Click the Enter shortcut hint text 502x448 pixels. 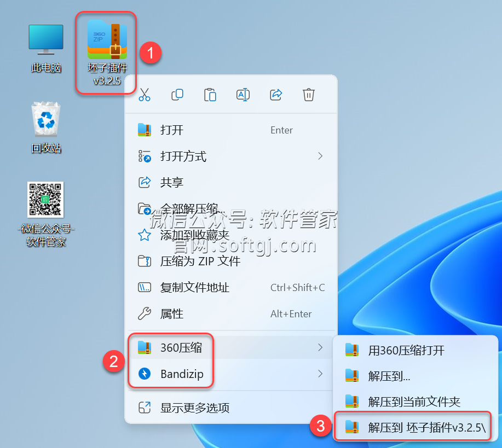282,130
